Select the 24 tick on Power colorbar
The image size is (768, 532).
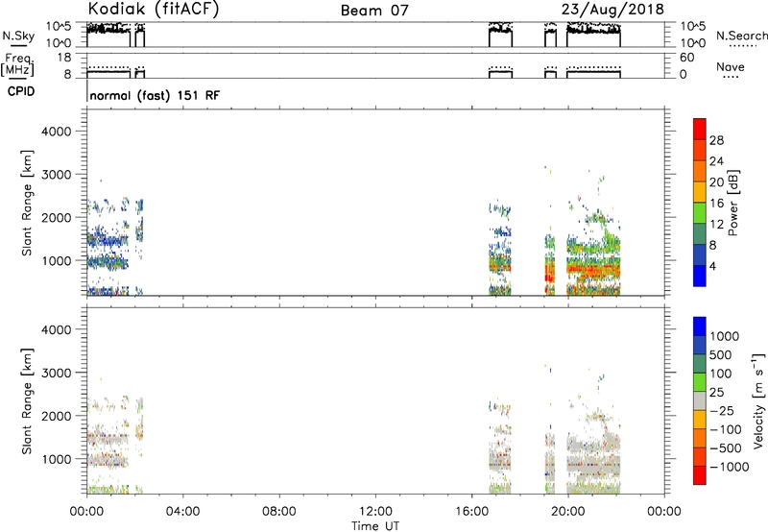(716, 161)
